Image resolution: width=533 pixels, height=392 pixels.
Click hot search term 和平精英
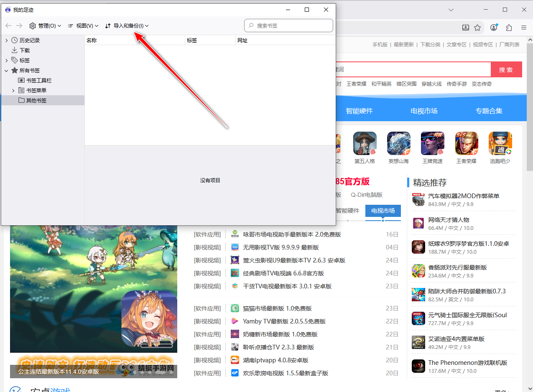pyautogui.click(x=382, y=84)
